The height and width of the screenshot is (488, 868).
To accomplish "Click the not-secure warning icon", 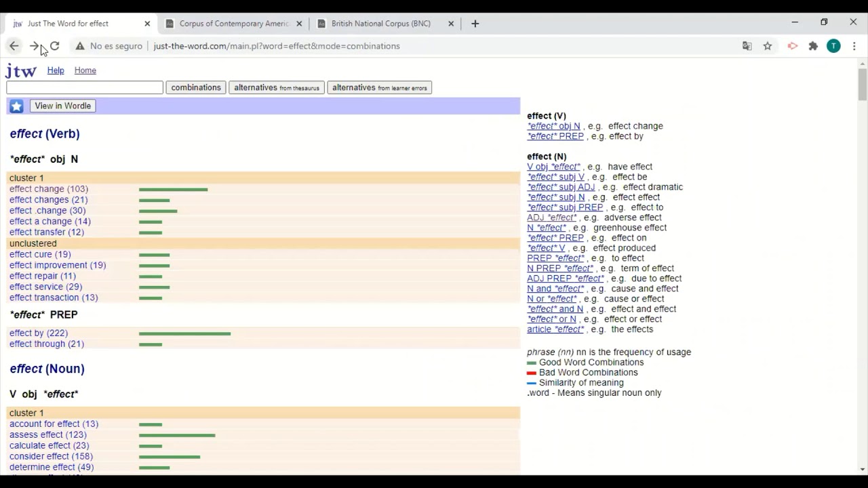I will pyautogui.click(x=80, y=46).
